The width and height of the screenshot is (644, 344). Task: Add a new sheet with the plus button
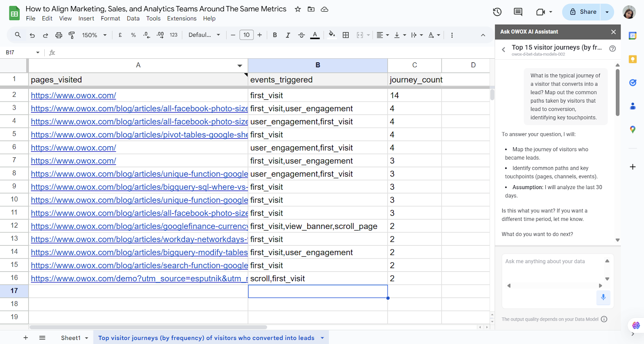pos(26,338)
